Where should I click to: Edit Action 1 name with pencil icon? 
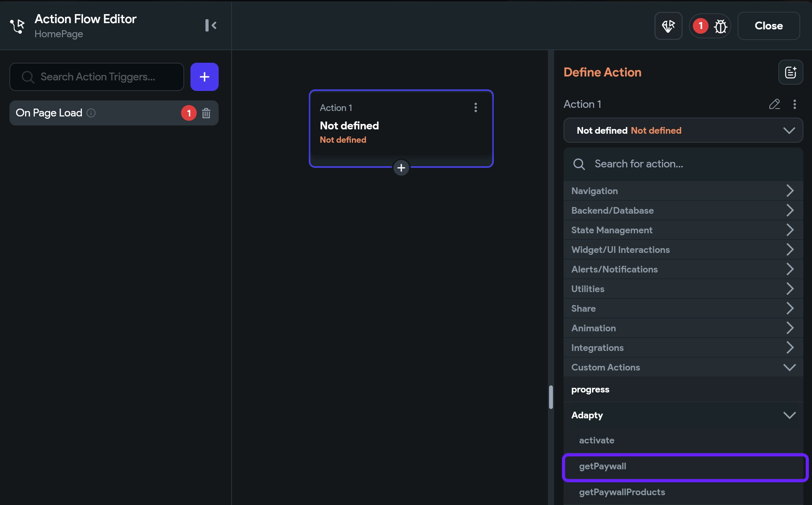(774, 104)
